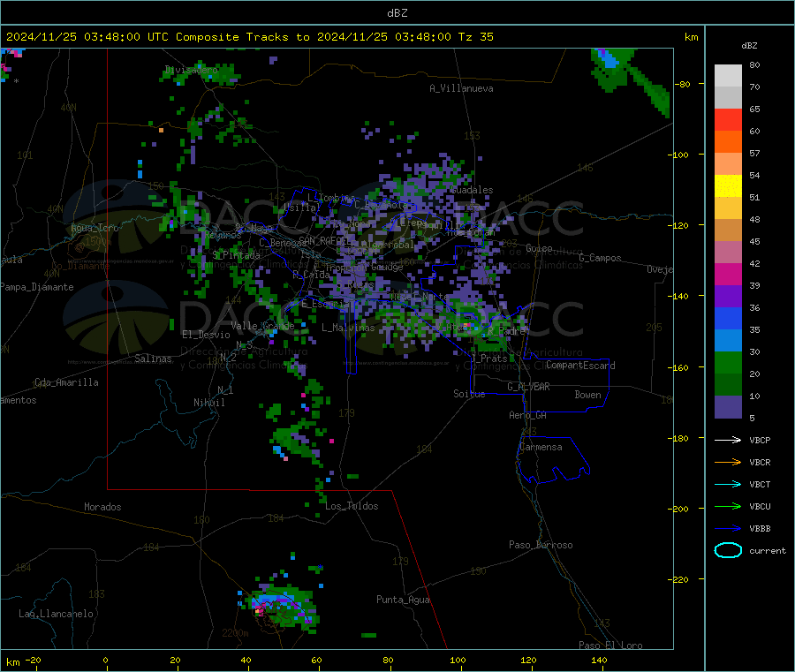The width and height of the screenshot is (795, 672).
Task: Click the 140 tick on the bottom axis
Action: (x=599, y=660)
